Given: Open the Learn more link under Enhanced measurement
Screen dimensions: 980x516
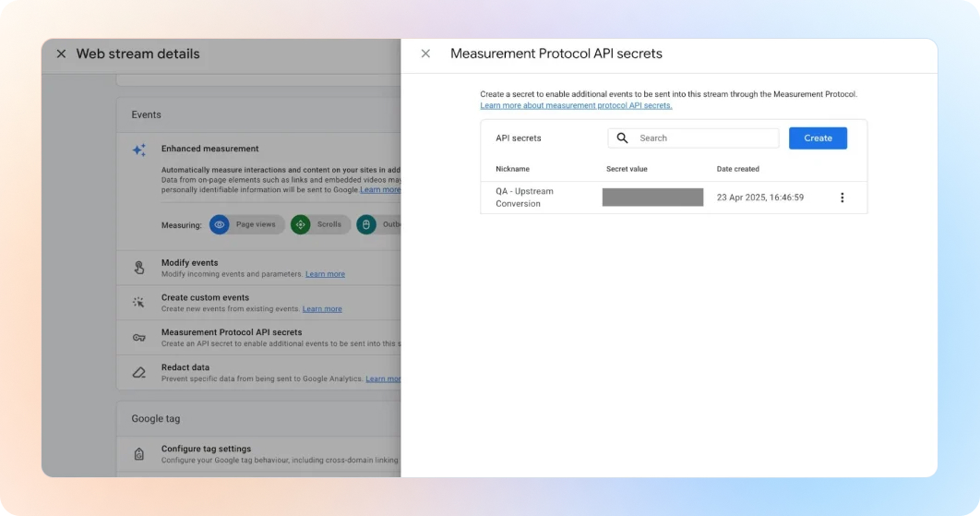Looking at the screenshot, I should tap(380, 190).
